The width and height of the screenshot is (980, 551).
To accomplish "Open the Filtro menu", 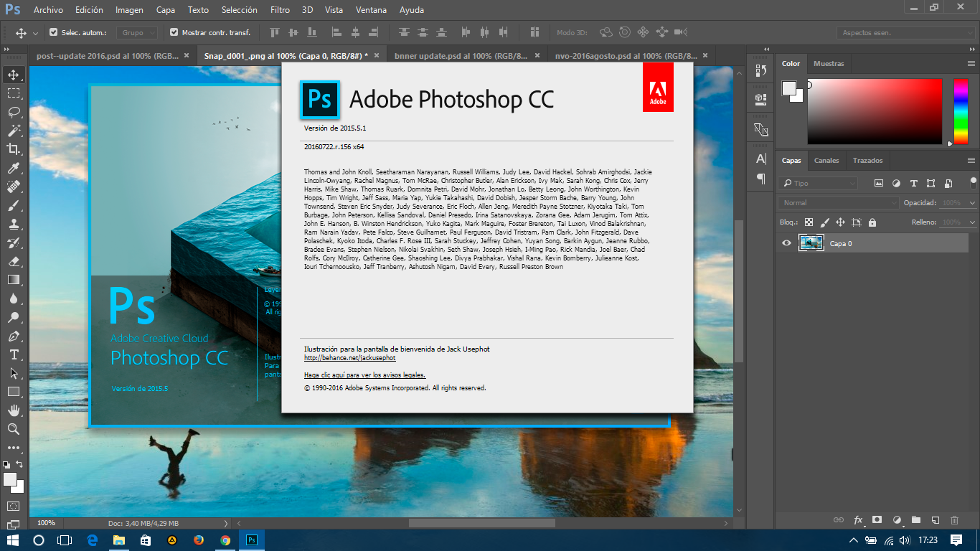I will tap(281, 10).
